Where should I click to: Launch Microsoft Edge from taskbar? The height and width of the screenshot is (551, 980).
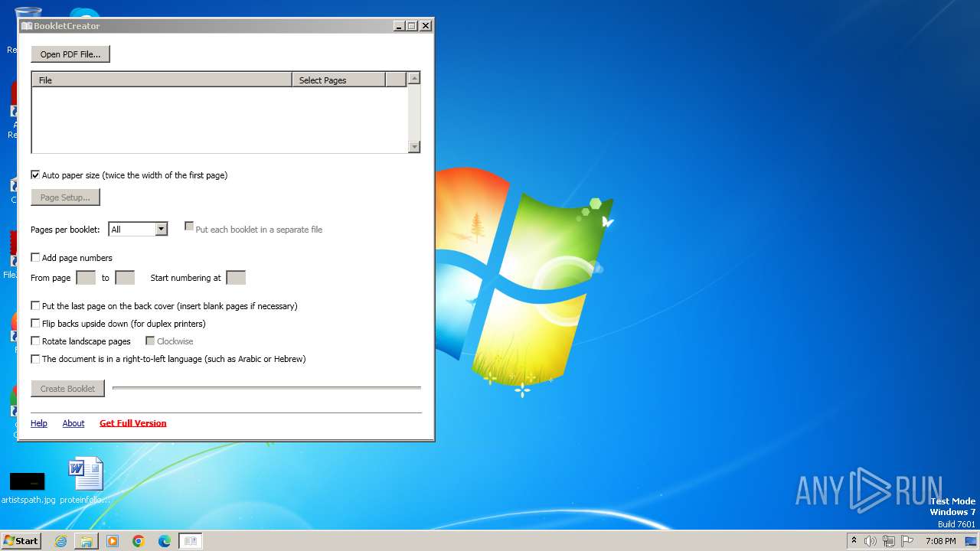click(165, 541)
